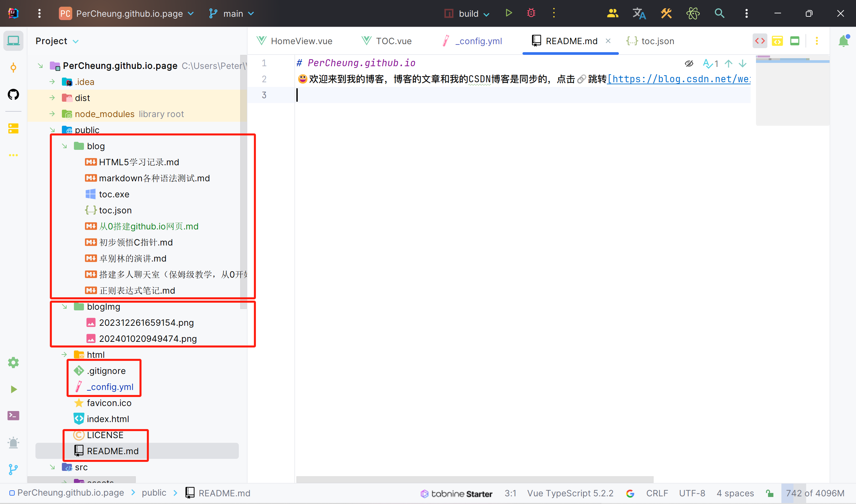Expand the dist folder
The height and width of the screenshot is (504, 856).
(52, 97)
